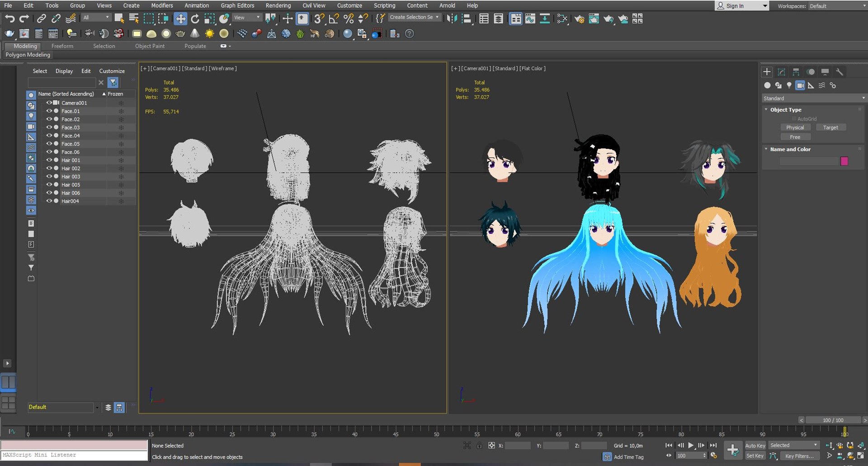This screenshot has height=466, width=868.
Task: Open scene explorer Display menu
Action: pyautogui.click(x=64, y=71)
